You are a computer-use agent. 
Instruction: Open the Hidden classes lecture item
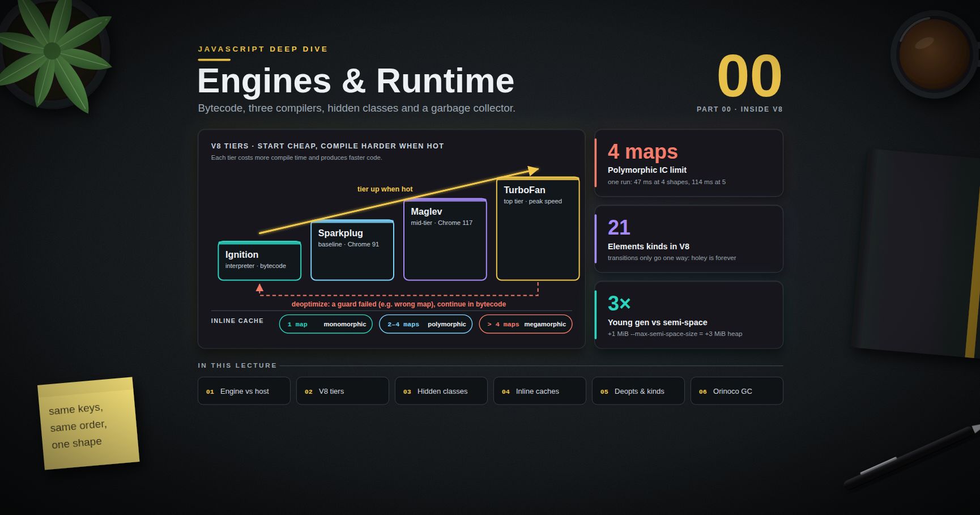click(x=441, y=391)
